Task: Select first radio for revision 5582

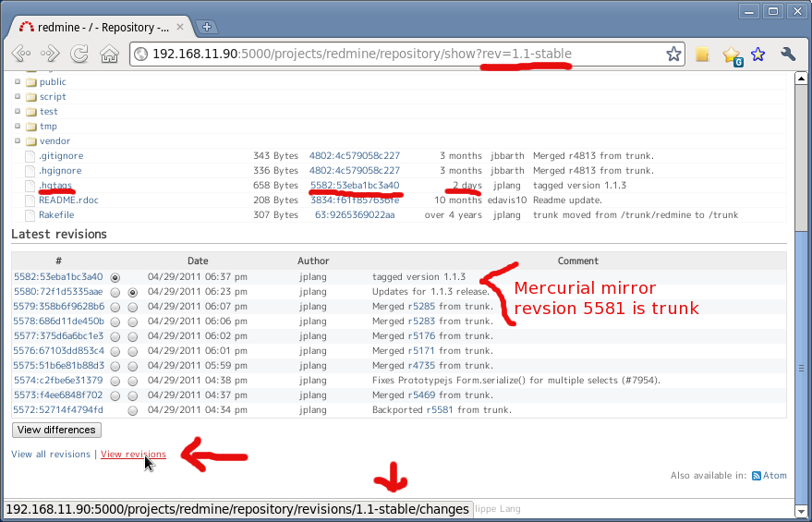Action: (115, 277)
